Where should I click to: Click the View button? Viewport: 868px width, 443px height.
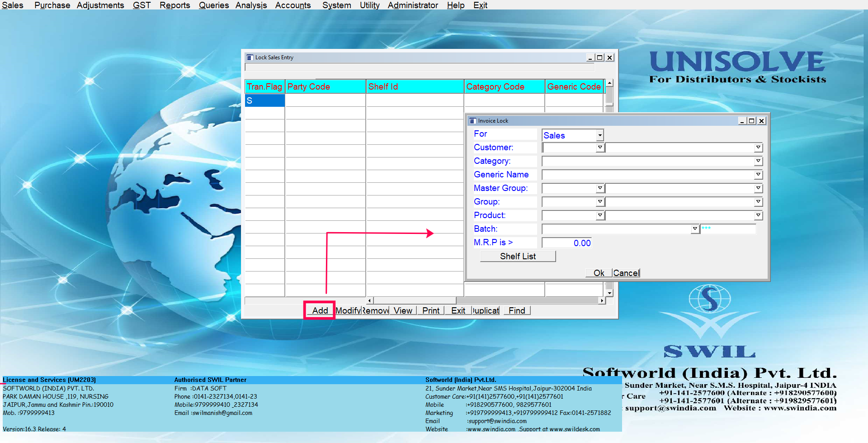click(x=403, y=310)
